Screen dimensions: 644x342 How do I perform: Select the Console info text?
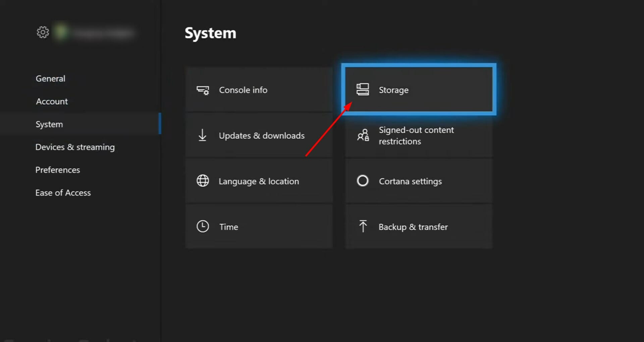[243, 90]
